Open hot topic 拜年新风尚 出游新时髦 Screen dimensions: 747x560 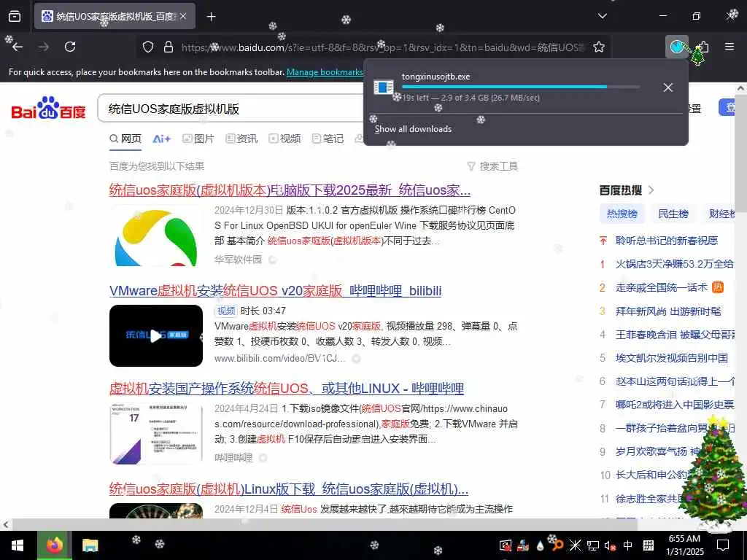tap(668, 311)
